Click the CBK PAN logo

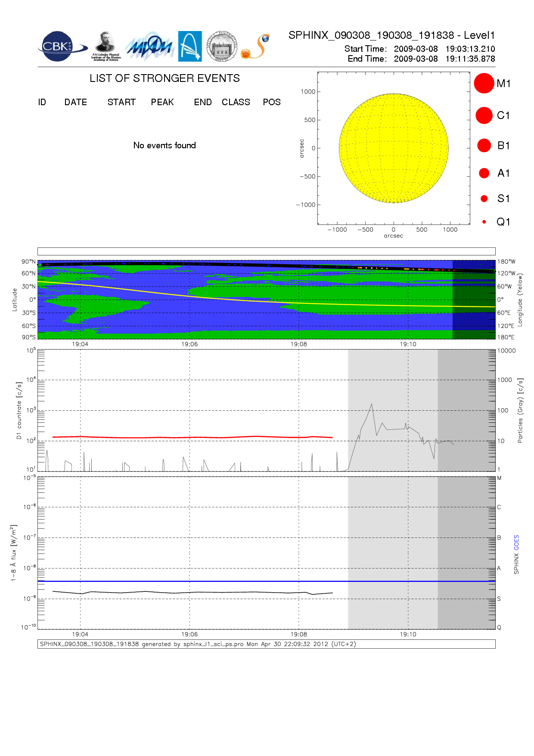point(60,47)
